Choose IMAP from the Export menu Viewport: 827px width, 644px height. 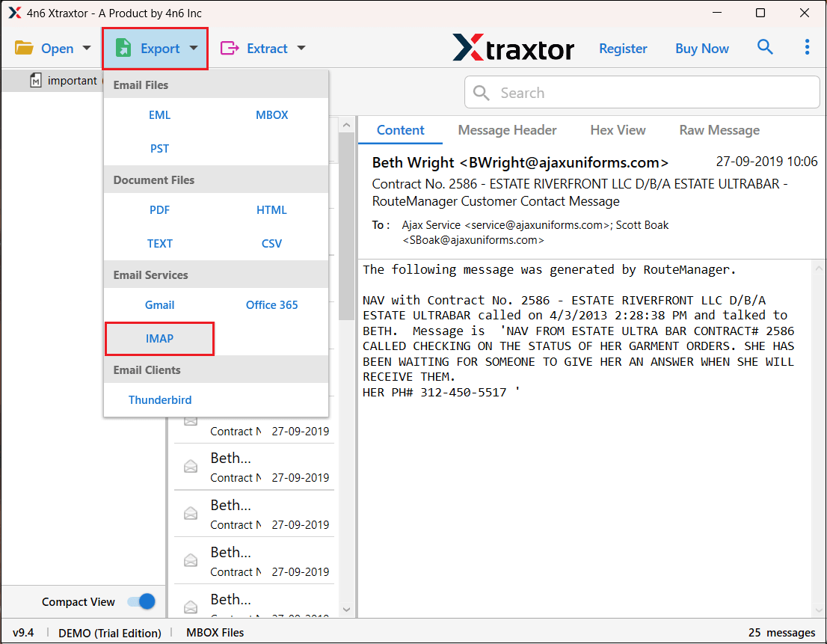[159, 339]
